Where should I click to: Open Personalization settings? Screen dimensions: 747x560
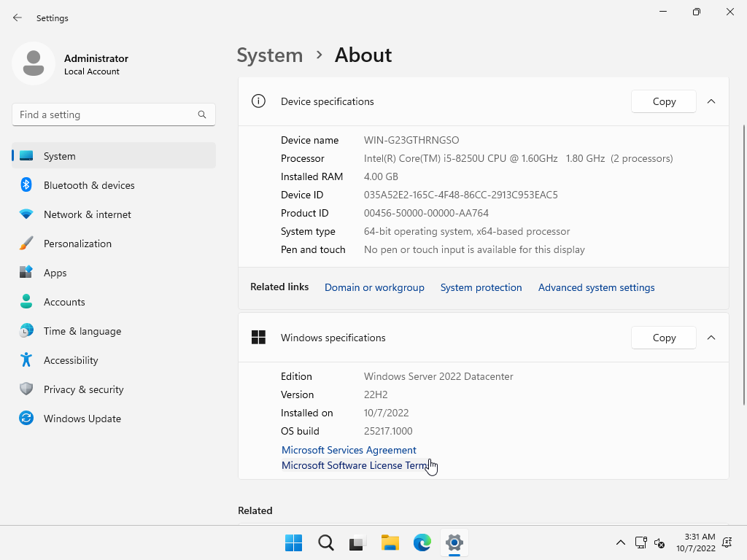114,244
